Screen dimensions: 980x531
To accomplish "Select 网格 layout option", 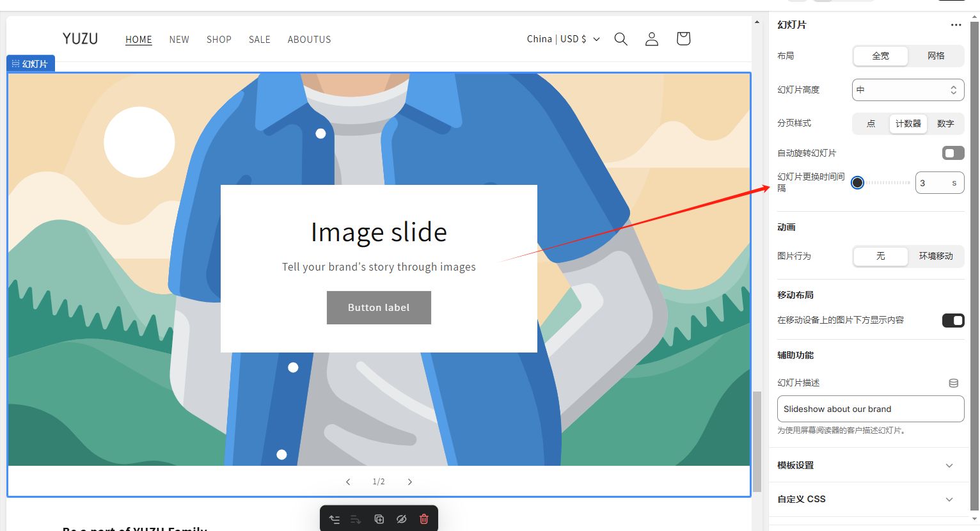I will point(936,56).
